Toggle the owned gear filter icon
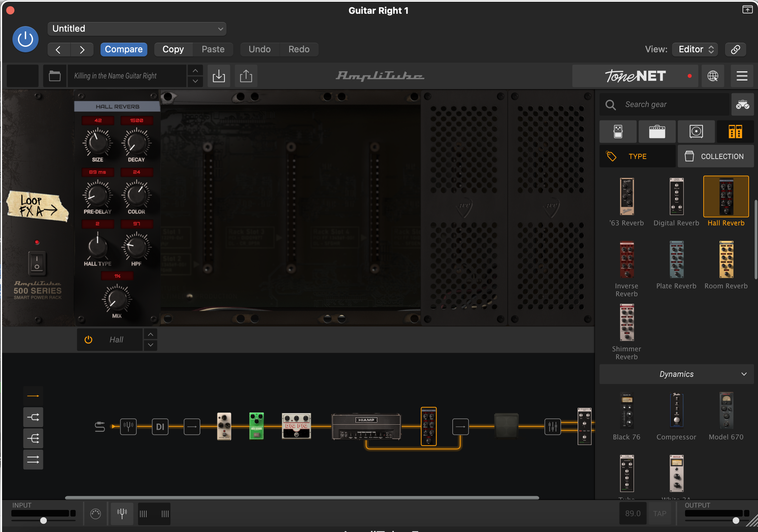The image size is (758, 532). pyautogui.click(x=743, y=105)
